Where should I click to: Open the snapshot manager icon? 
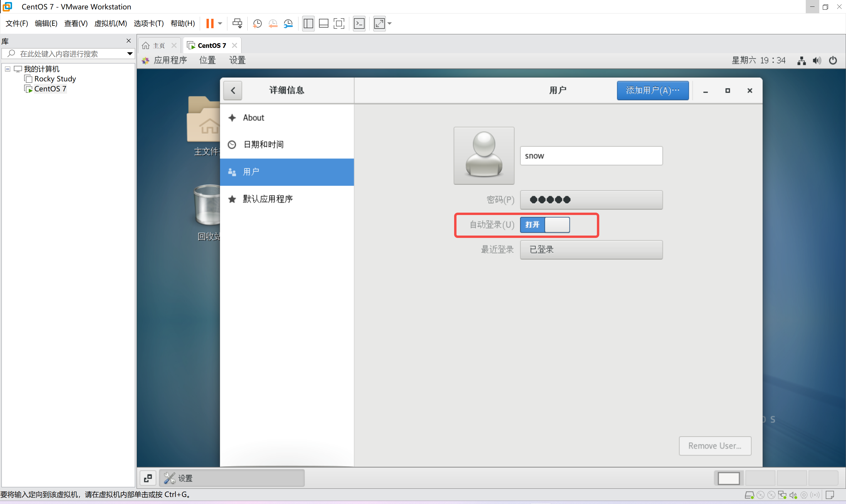click(288, 23)
